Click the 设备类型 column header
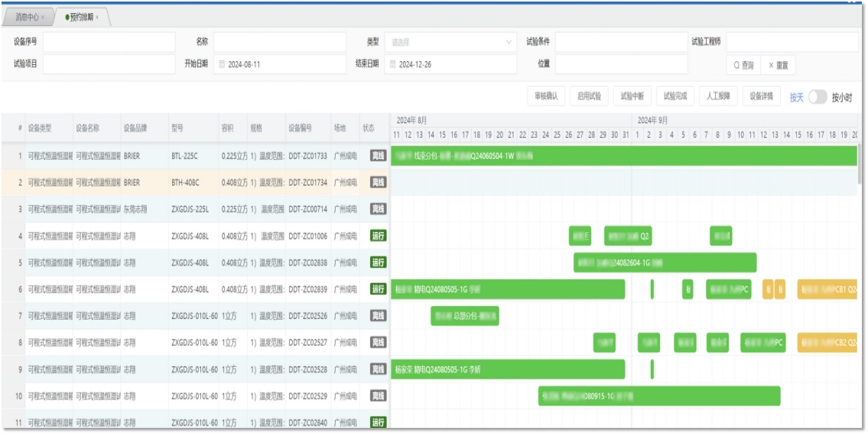The width and height of the screenshot is (868, 434). pyautogui.click(x=49, y=128)
